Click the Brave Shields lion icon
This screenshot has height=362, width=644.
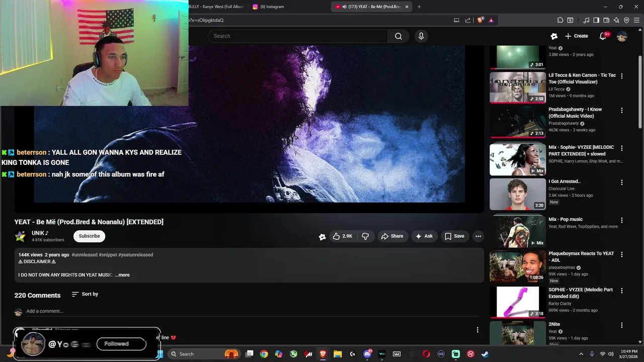point(480,20)
